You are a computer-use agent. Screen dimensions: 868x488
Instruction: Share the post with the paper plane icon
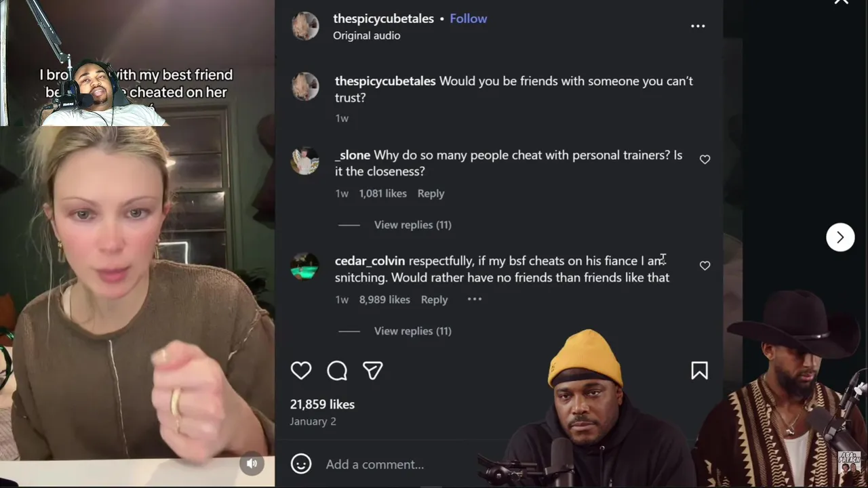coord(373,370)
